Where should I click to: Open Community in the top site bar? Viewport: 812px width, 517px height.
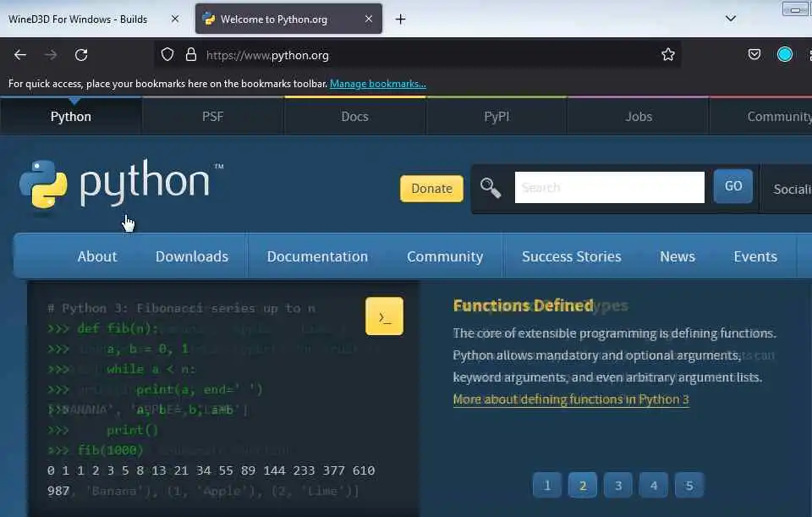(x=779, y=117)
